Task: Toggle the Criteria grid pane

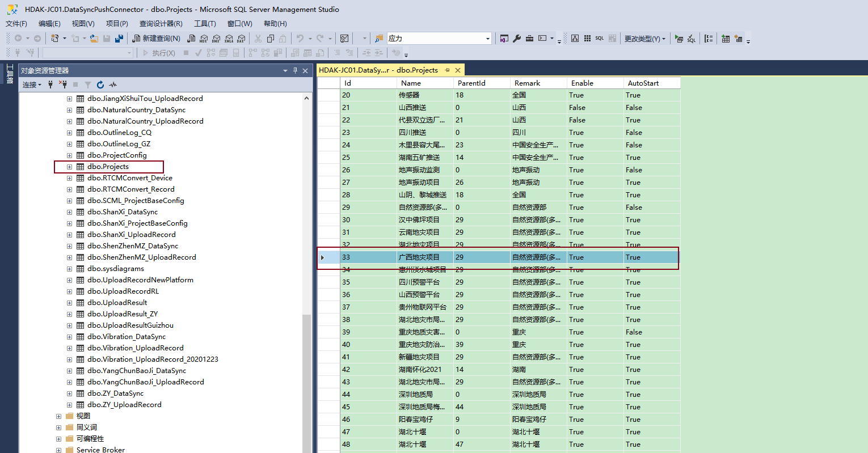Action: 587,39
